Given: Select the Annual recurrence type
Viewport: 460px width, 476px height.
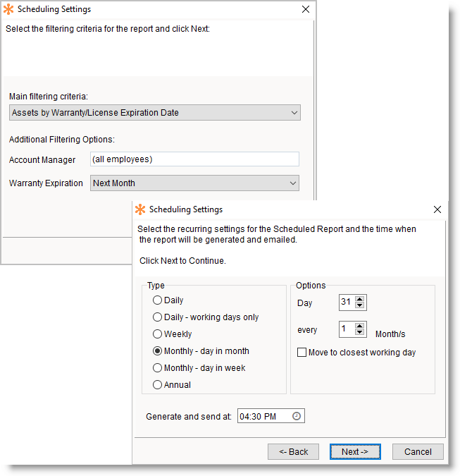Looking at the screenshot, I should (x=157, y=385).
